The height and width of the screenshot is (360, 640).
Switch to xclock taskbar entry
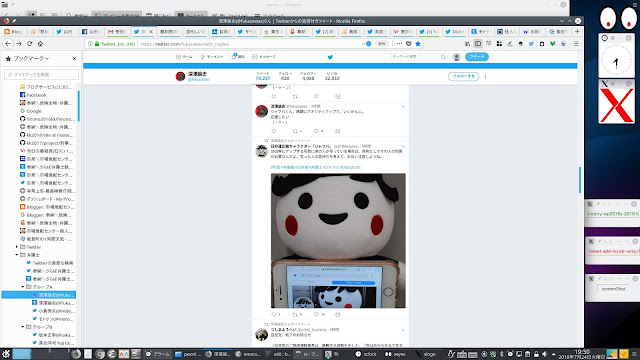(367, 354)
